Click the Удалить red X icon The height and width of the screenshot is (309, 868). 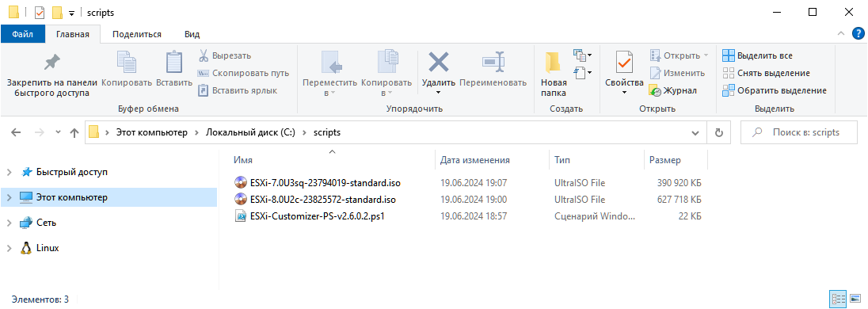tap(439, 62)
